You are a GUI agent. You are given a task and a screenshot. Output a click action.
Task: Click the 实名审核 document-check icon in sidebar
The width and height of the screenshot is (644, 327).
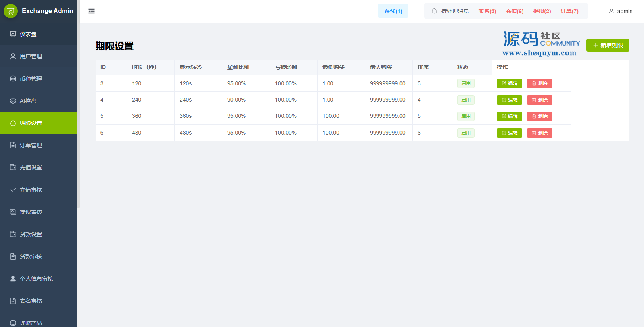point(13,301)
